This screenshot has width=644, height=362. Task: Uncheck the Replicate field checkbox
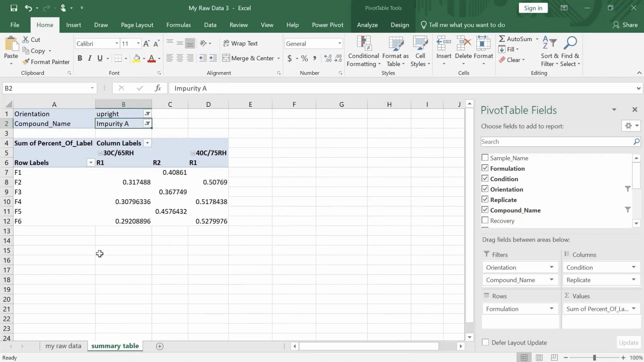485,199
